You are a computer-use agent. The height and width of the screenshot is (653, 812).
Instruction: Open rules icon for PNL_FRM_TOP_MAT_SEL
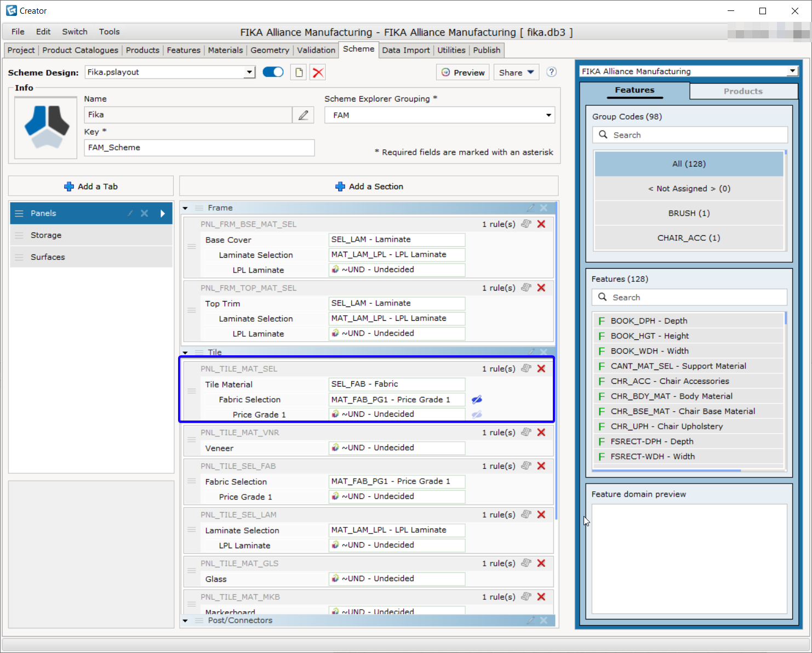tap(527, 287)
